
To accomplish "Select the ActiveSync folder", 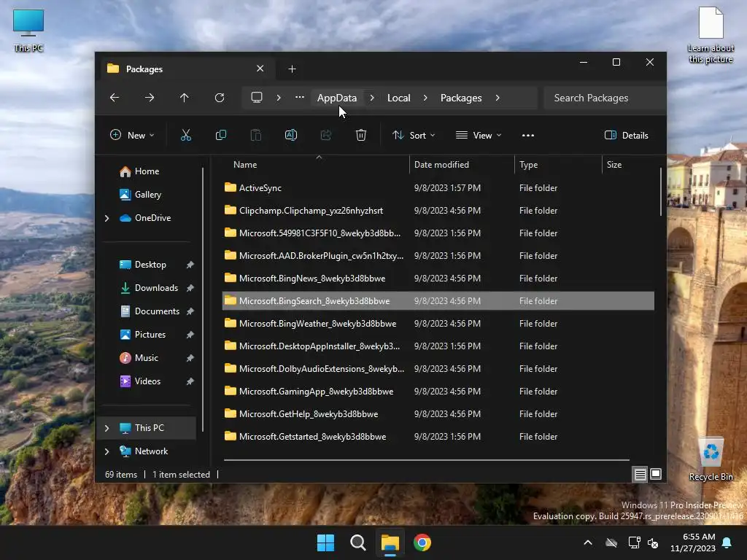I will (438, 188).
